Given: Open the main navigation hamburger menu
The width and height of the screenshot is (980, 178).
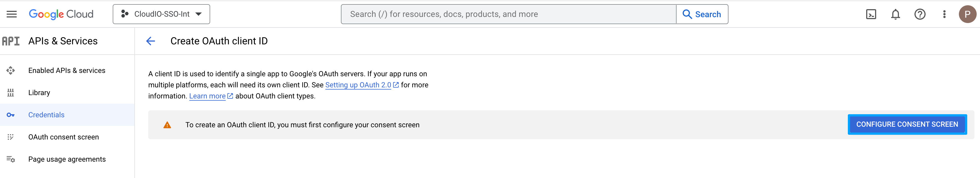Looking at the screenshot, I should click(12, 14).
